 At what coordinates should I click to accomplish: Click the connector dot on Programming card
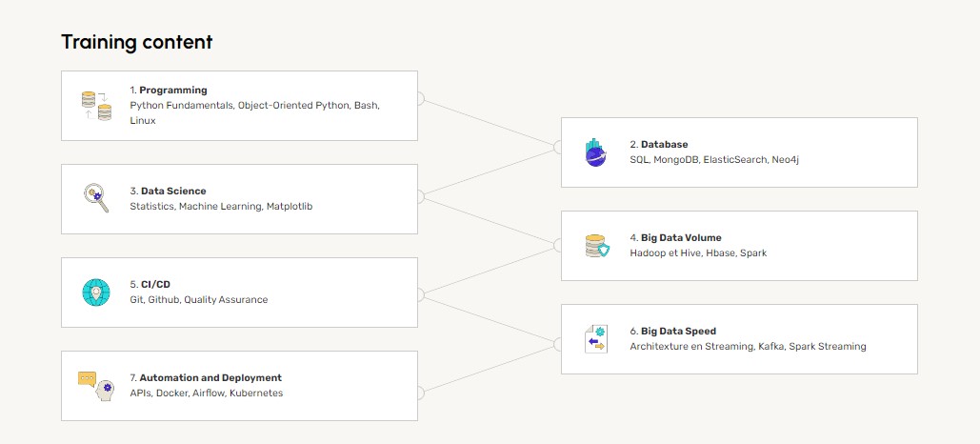click(418, 99)
